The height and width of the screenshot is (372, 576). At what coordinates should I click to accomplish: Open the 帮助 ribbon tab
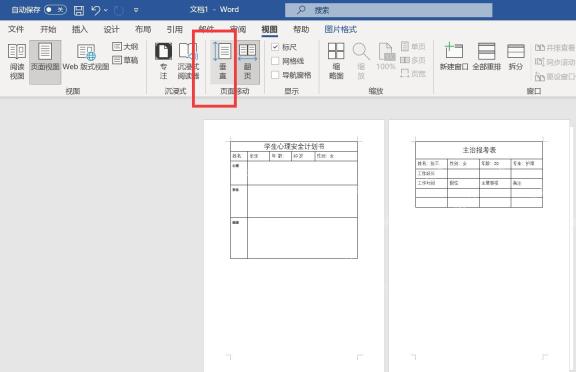(x=301, y=29)
